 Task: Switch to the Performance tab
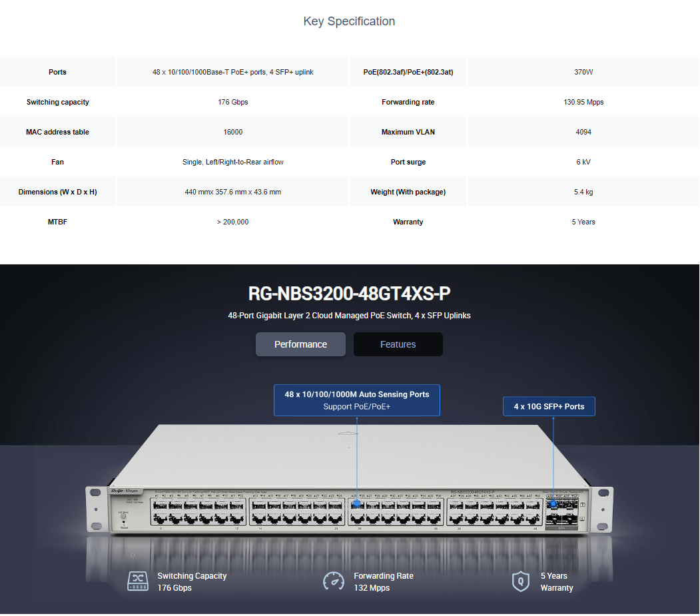point(300,344)
